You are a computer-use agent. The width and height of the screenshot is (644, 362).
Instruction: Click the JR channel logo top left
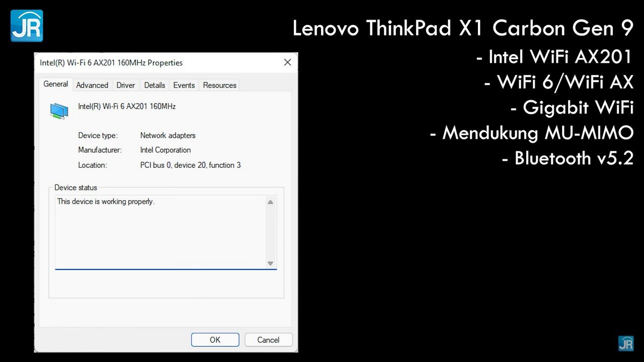coord(26,25)
